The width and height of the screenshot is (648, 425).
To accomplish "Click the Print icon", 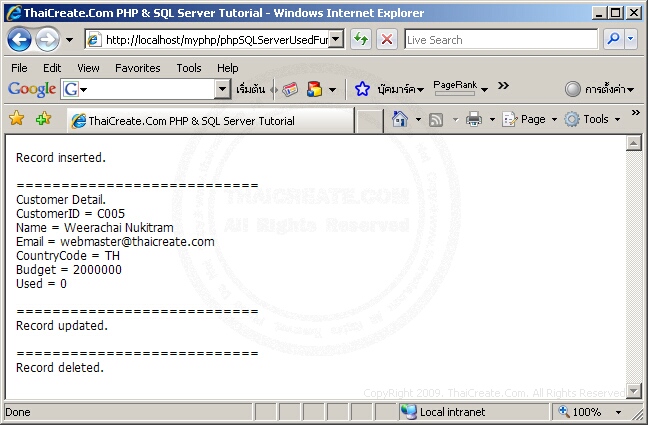I will [x=474, y=119].
